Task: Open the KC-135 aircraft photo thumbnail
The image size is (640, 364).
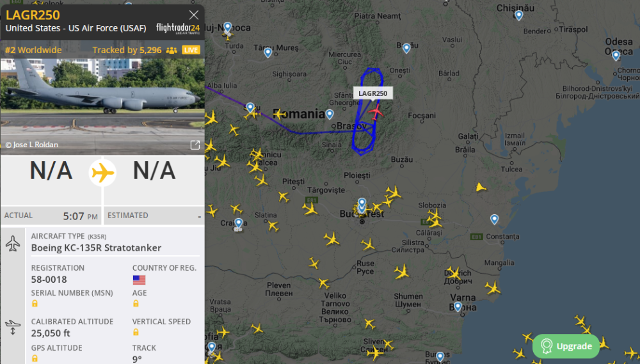Action: coord(102,106)
